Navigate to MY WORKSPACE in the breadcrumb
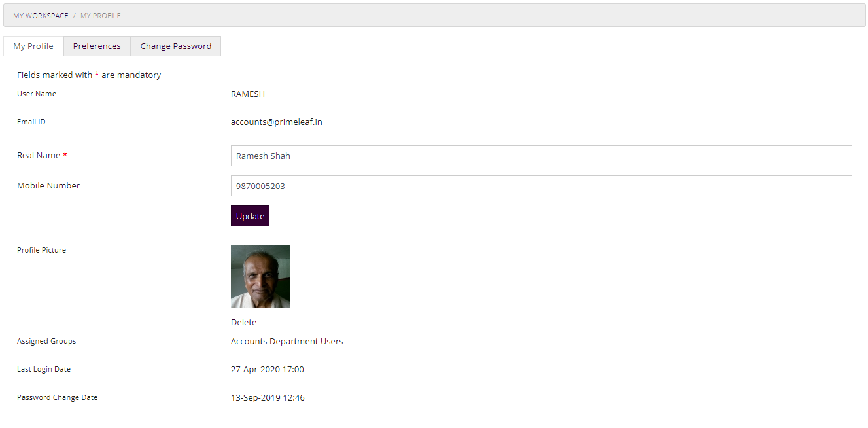 41,15
